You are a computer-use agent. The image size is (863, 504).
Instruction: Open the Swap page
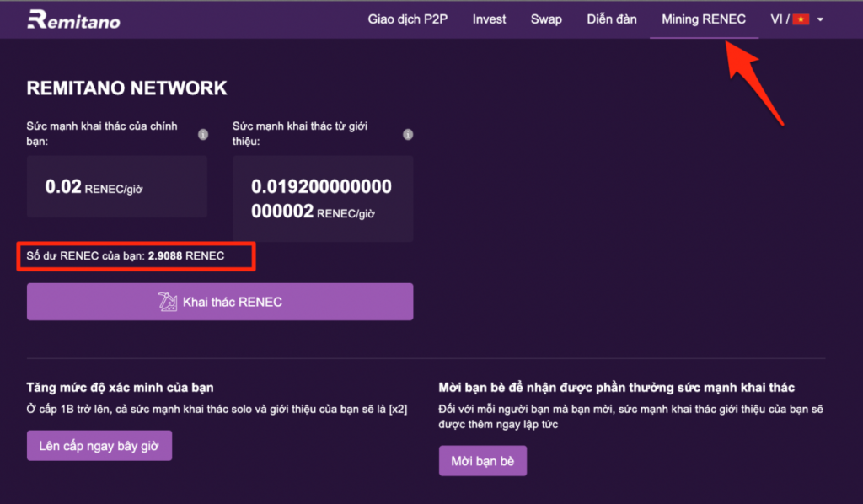coord(546,19)
